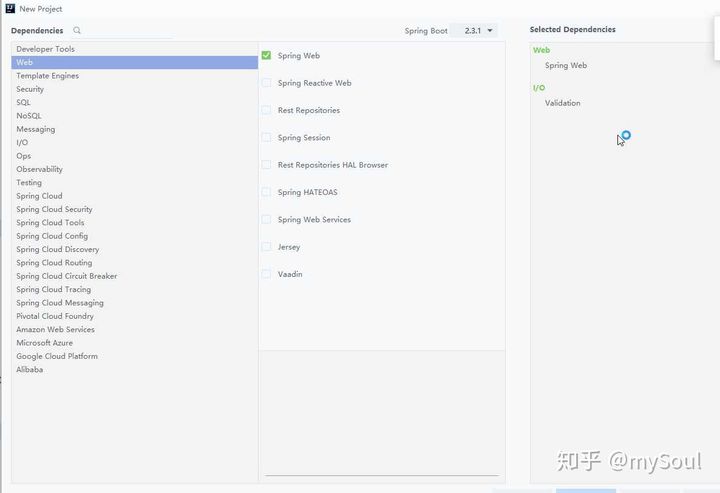Open Spring Cloud Config category
720x493 pixels.
coord(135,235)
